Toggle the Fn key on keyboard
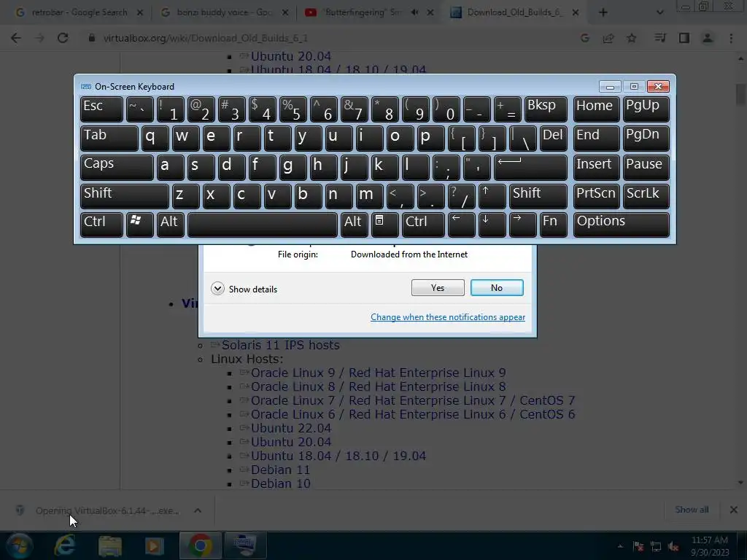The height and width of the screenshot is (560, 747). tap(554, 225)
